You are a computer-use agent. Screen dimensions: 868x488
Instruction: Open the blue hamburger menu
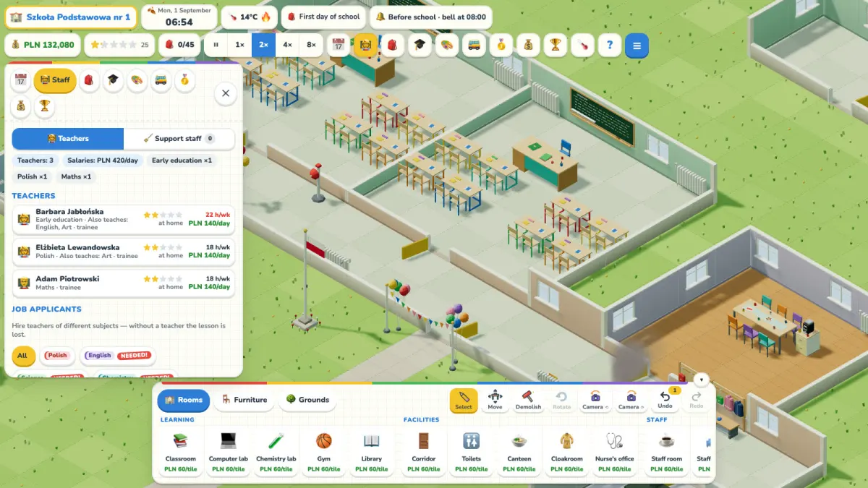(637, 45)
